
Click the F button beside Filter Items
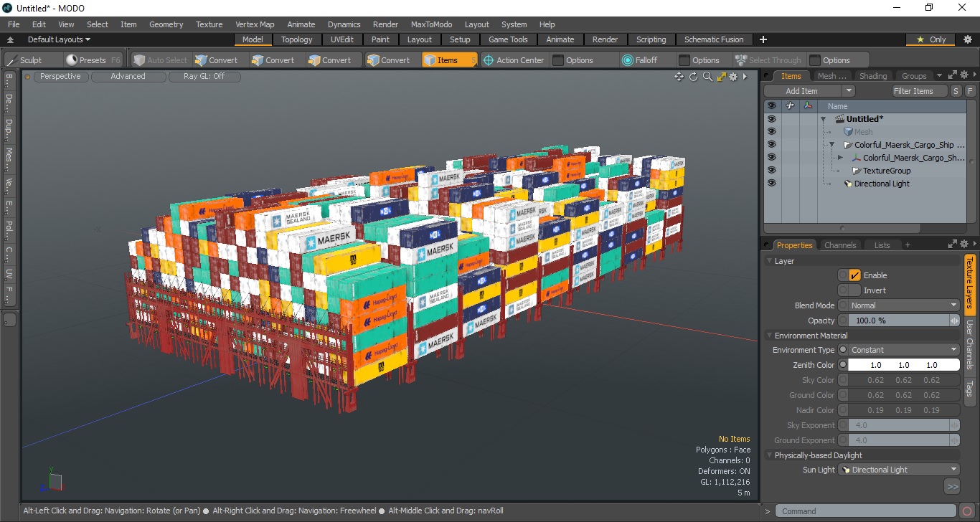(x=970, y=91)
